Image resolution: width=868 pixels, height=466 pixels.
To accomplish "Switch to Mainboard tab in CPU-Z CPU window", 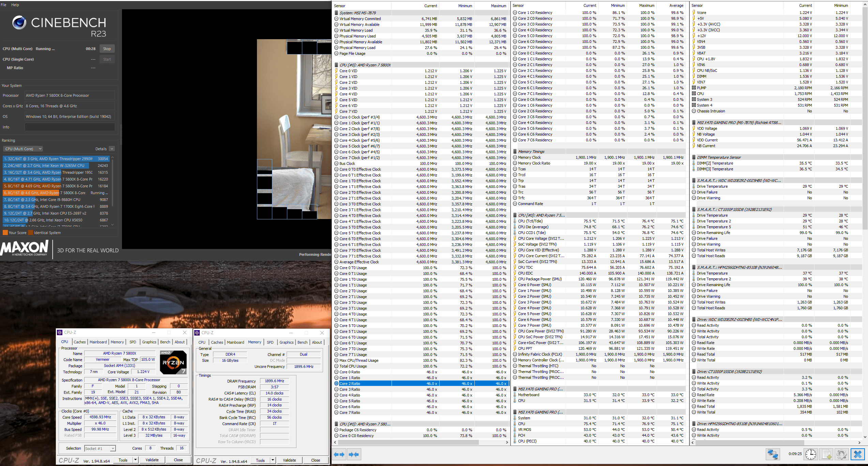I will 98,342.
